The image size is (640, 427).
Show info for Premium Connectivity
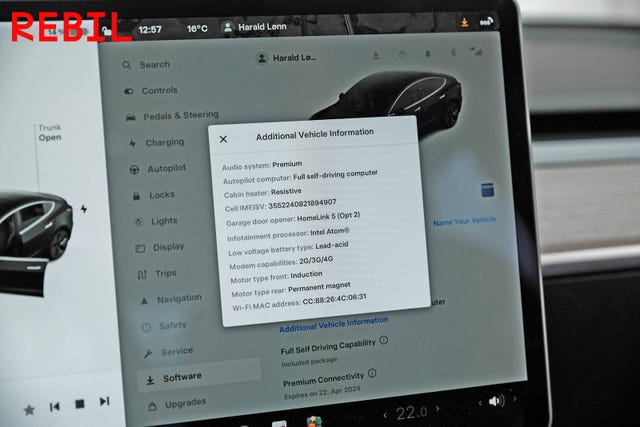click(x=372, y=373)
